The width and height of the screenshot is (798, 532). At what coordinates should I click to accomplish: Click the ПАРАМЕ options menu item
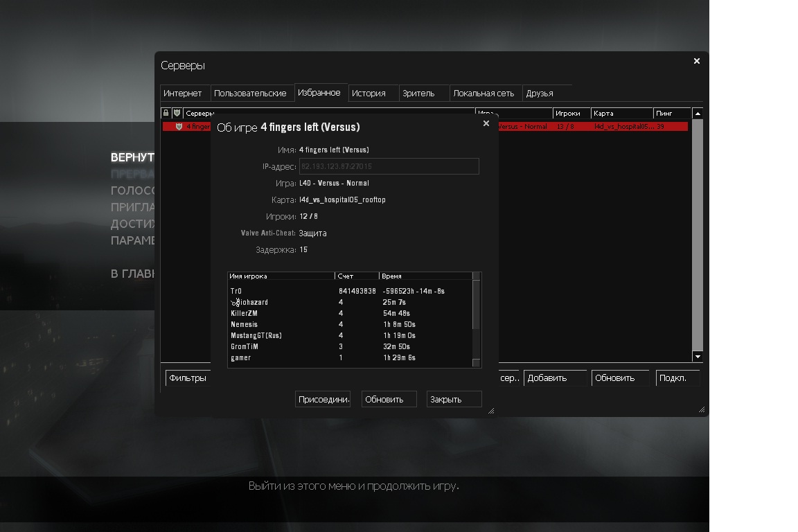click(132, 240)
